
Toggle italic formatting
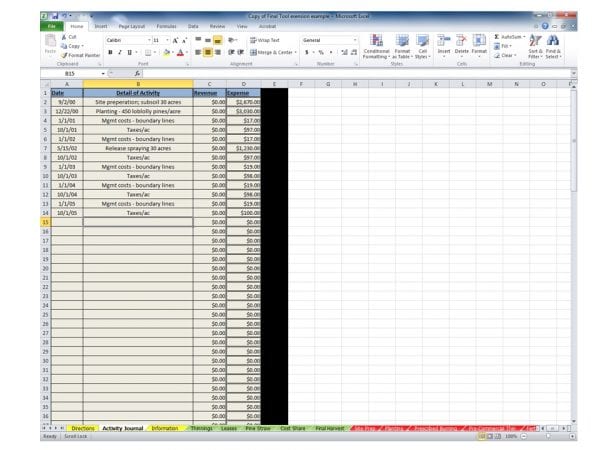(120, 52)
